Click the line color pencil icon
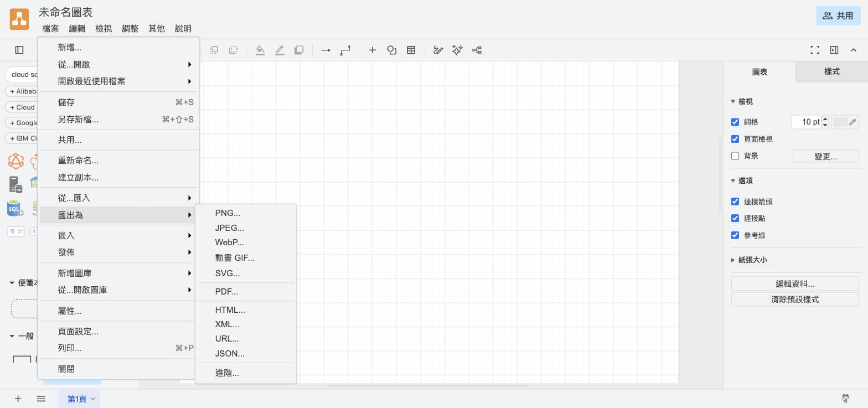 click(280, 50)
